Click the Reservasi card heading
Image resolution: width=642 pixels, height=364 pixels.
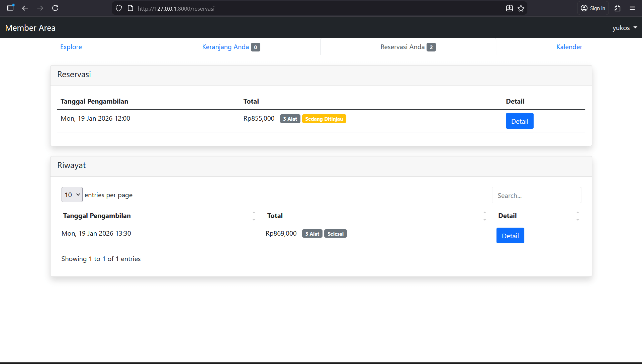(74, 75)
